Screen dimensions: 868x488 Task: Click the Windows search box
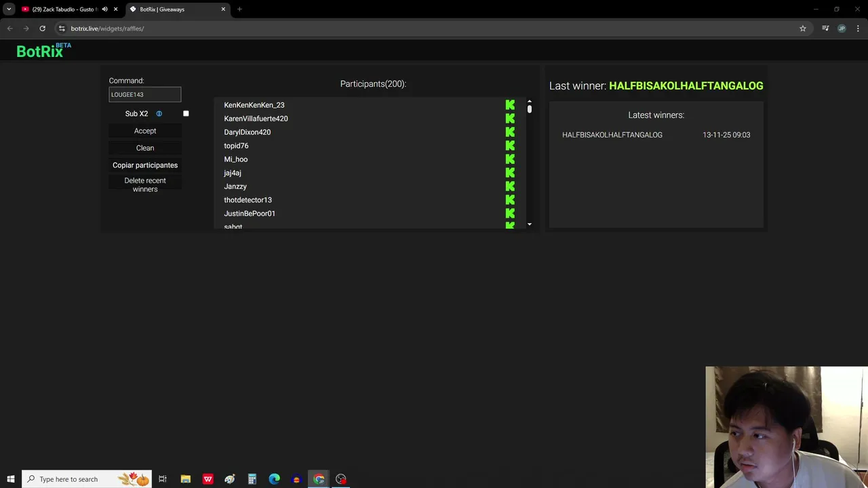point(87,479)
